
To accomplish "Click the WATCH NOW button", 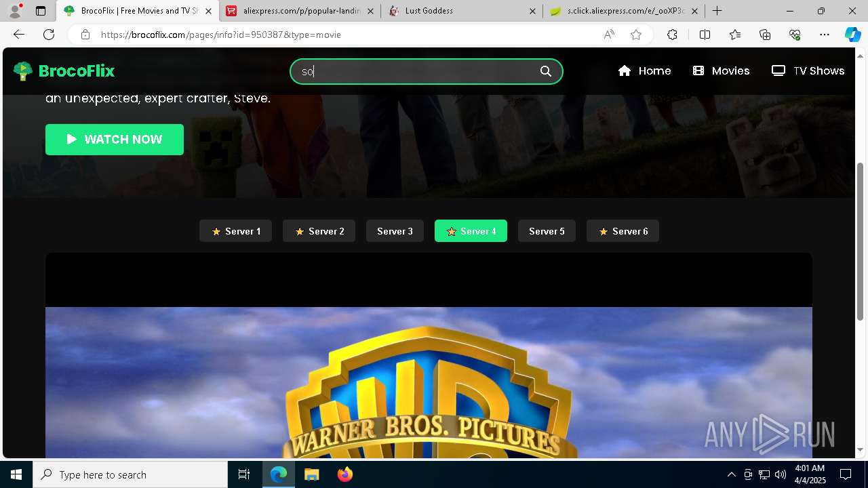I will 115,140.
